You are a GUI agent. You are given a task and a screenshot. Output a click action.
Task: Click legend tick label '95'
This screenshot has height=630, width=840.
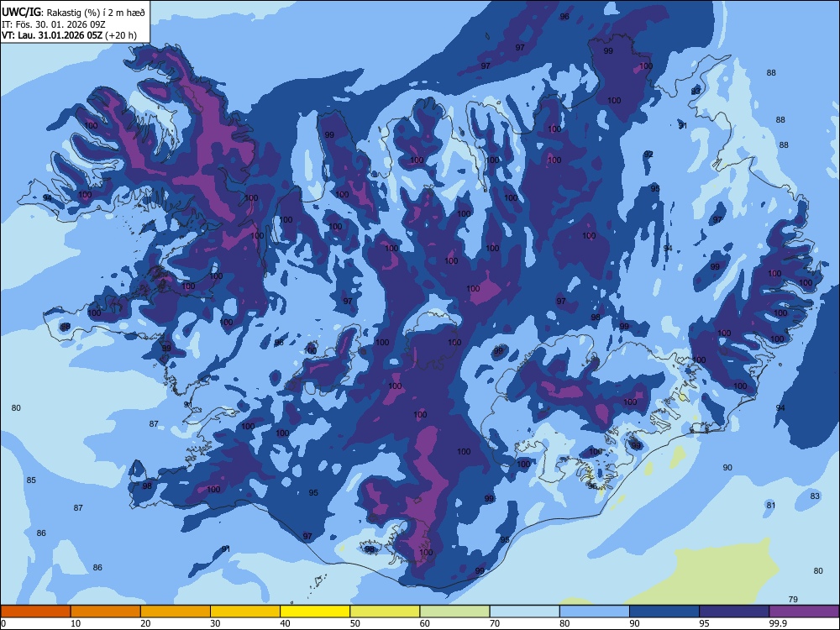(705, 623)
